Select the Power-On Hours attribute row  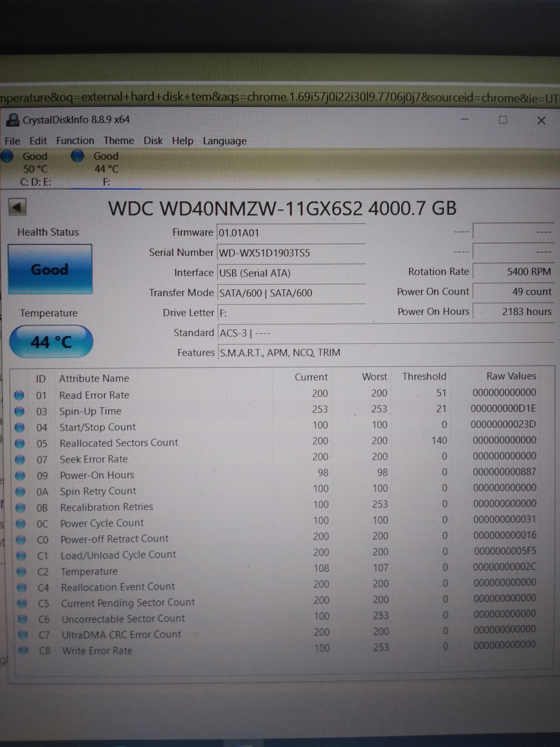pos(97,475)
